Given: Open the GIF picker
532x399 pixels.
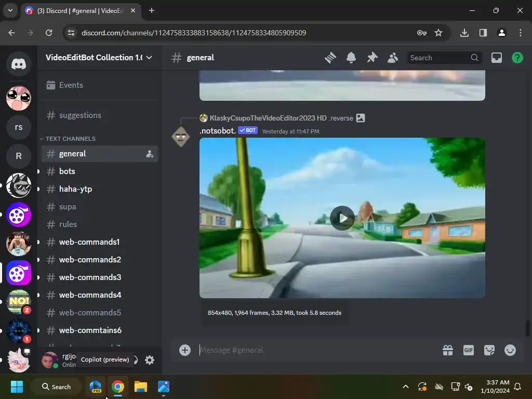Looking at the screenshot, I should pos(469,350).
